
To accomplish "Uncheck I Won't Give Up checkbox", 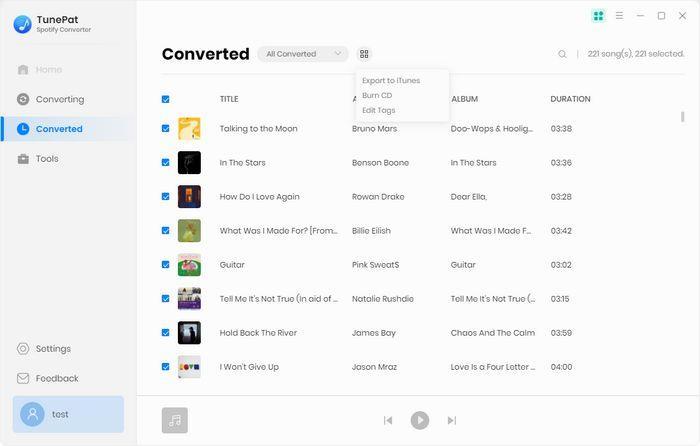I will (x=166, y=367).
